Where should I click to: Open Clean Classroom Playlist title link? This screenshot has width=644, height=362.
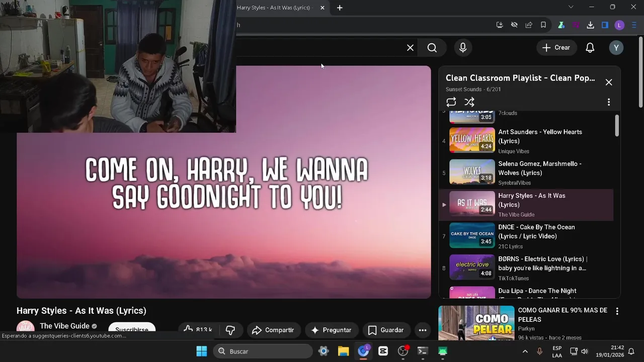pos(520,78)
